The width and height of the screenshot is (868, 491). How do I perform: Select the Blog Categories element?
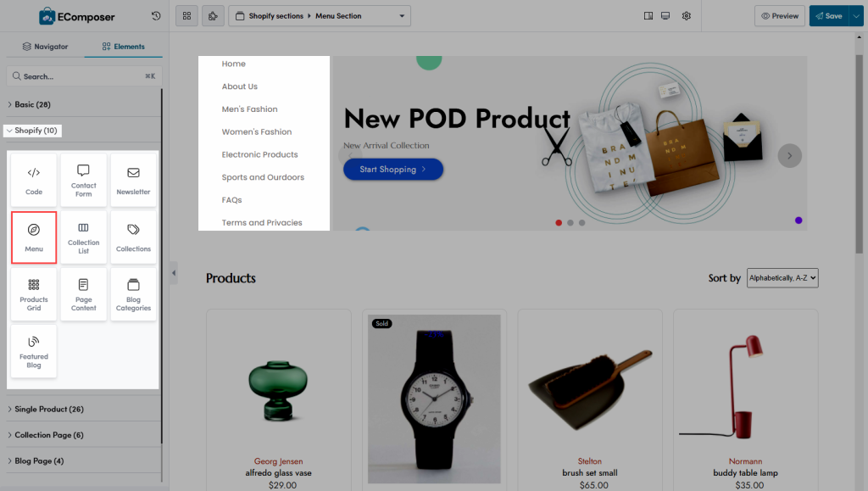pyautogui.click(x=133, y=294)
